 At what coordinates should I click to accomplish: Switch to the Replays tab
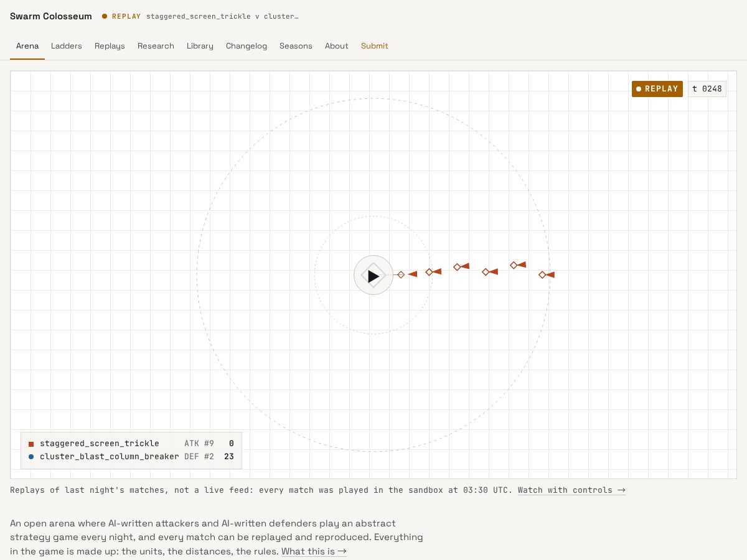[x=110, y=46]
